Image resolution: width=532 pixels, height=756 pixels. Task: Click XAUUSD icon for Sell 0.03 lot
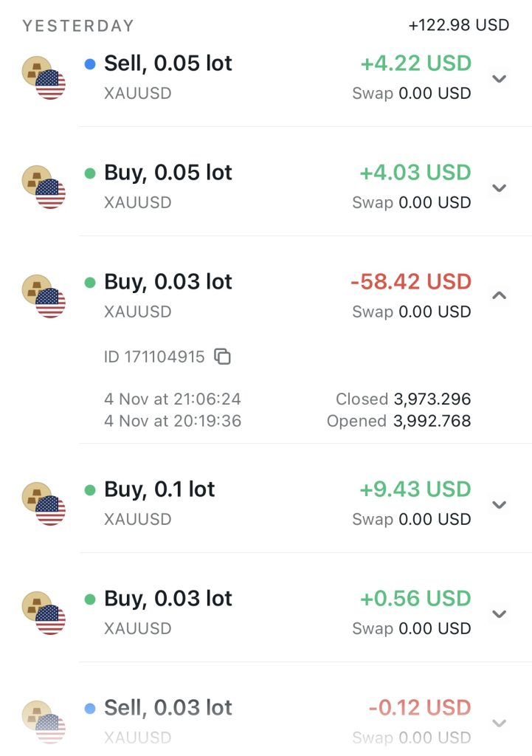click(x=44, y=722)
